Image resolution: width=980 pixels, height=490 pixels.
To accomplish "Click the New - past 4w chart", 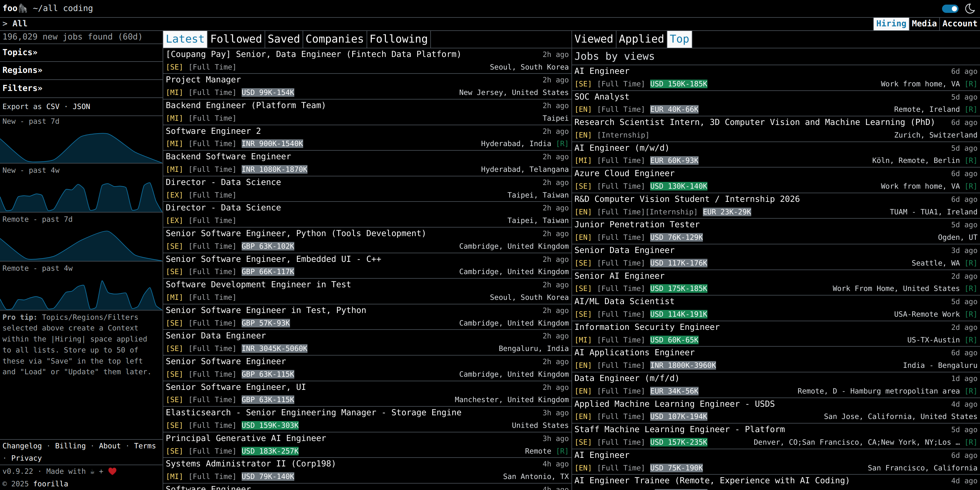I will coord(81,195).
